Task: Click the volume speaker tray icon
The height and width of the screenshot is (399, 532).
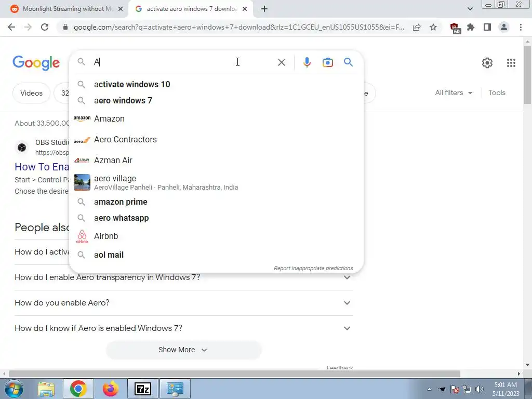Action: (480, 389)
